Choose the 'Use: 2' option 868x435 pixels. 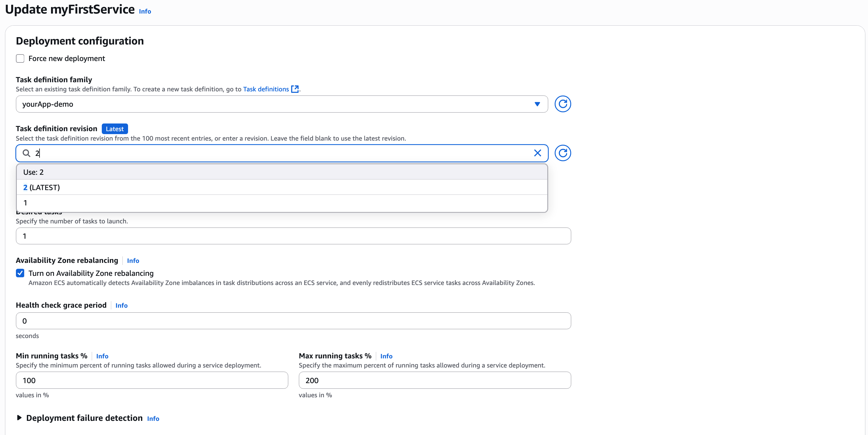tap(282, 172)
